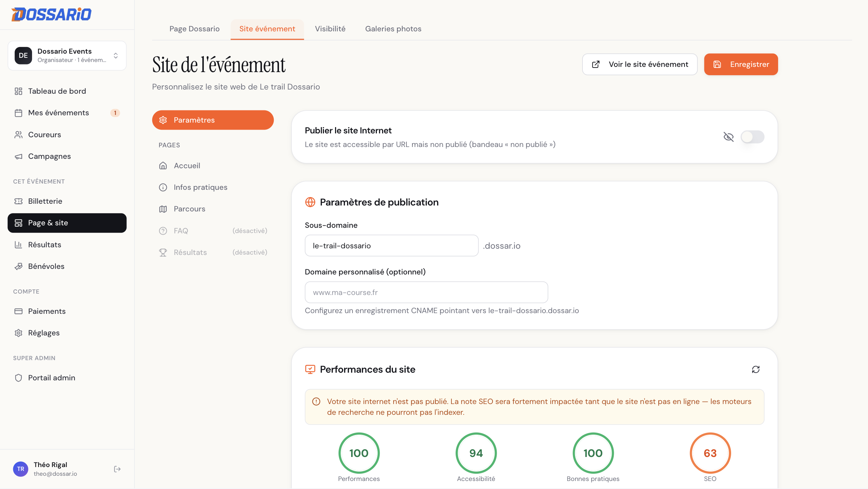Click the Sous-domaine text field

(392, 246)
